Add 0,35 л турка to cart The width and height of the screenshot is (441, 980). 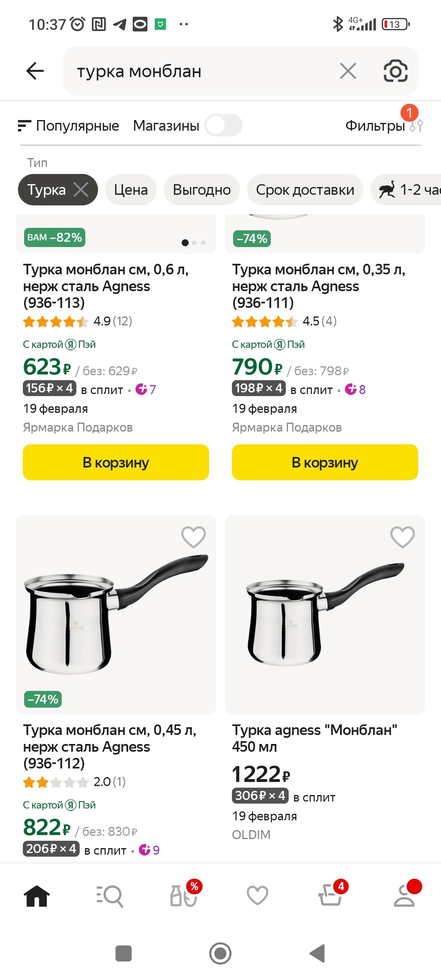click(325, 462)
